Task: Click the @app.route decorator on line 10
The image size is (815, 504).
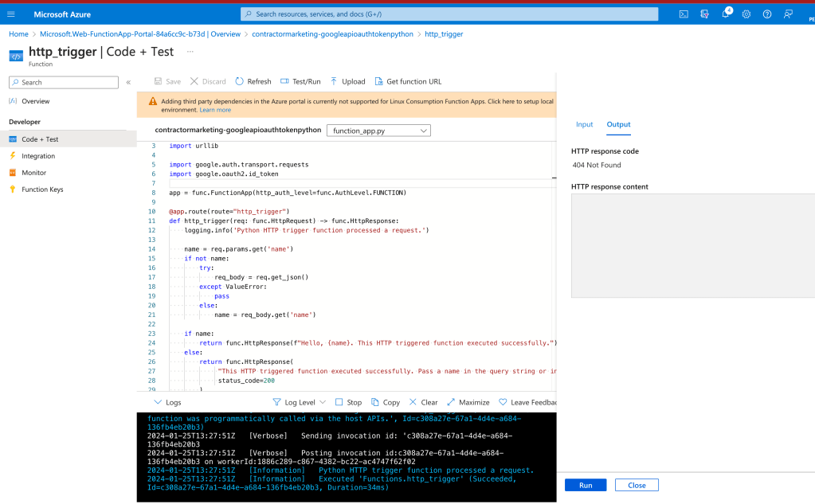Action: (229, 212)
